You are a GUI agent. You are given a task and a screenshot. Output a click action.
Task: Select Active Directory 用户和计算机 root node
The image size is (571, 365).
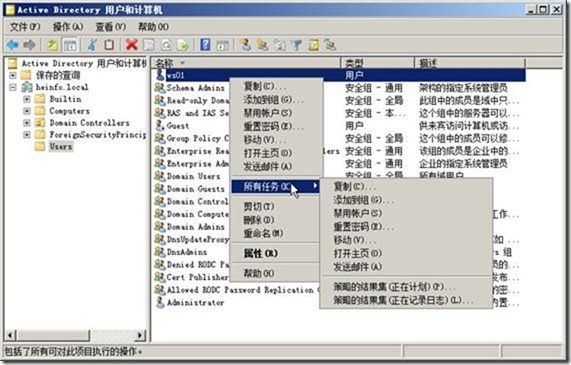[x=83, y=63]
